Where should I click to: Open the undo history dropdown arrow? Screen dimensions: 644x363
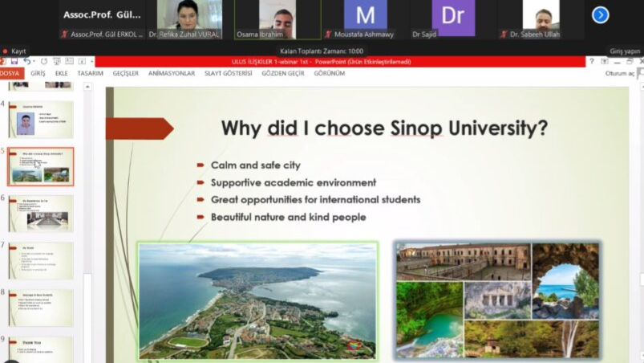(34, 62)
